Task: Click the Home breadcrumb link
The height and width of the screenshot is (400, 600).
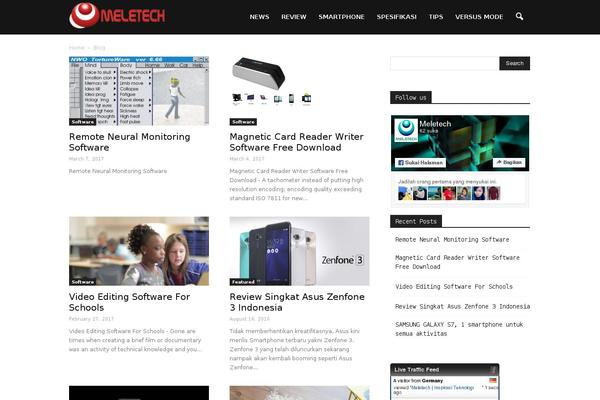Action: click(x=77, y=47)
